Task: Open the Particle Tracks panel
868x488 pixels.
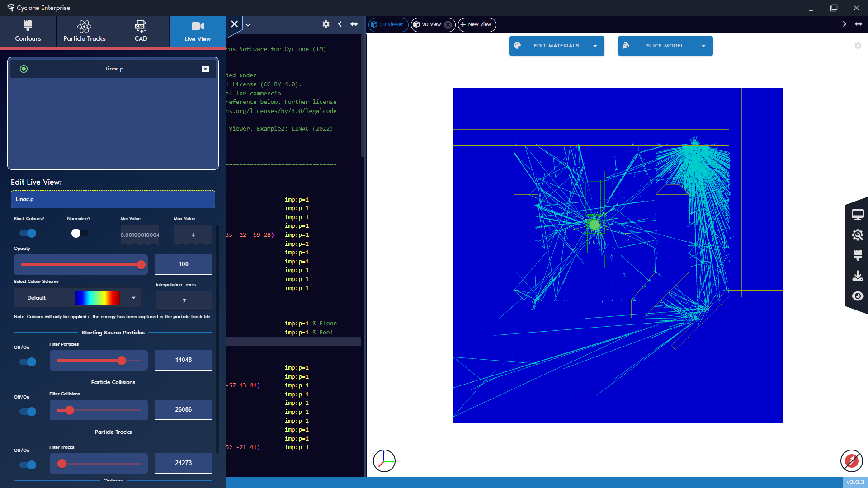Action: (84, 31)
